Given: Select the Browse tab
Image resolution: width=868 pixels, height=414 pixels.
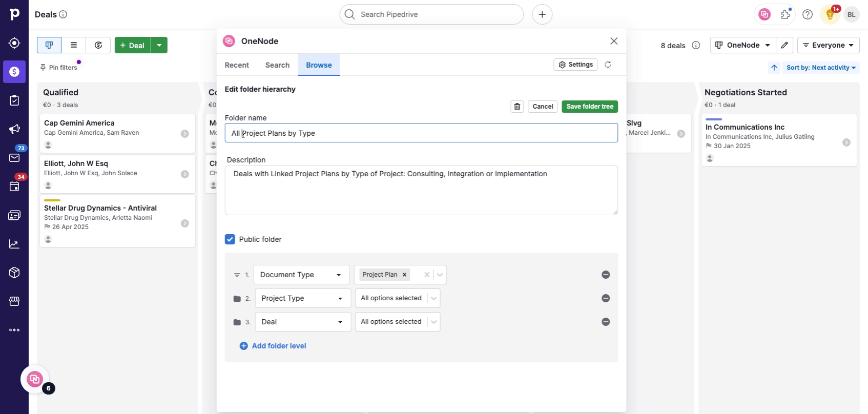Looking at the screenshot, I should pos(319,65).
